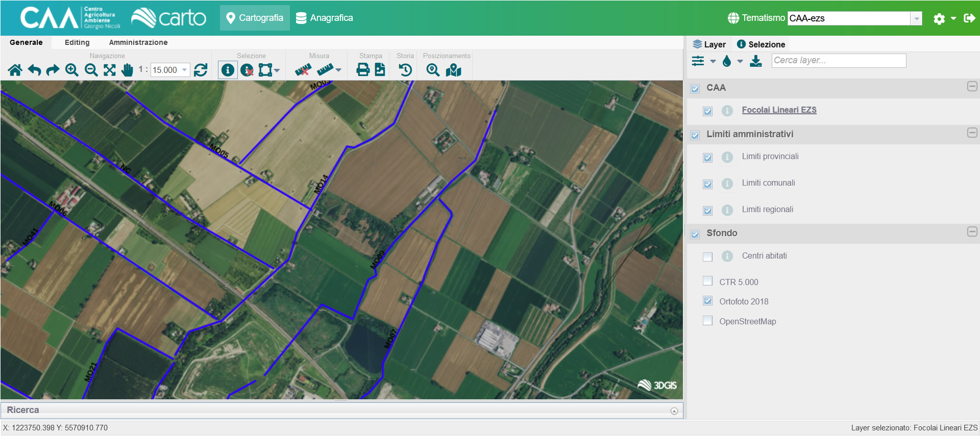The image size is (980, 436).
Task: Switch to the Editing tab
Action: click(x=77, y=42)
